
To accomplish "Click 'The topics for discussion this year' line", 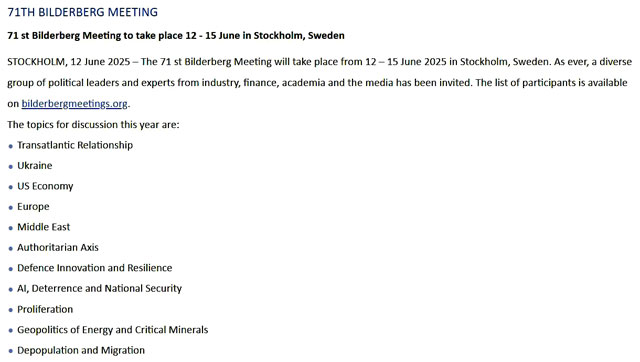I will (x=93, y=125).
